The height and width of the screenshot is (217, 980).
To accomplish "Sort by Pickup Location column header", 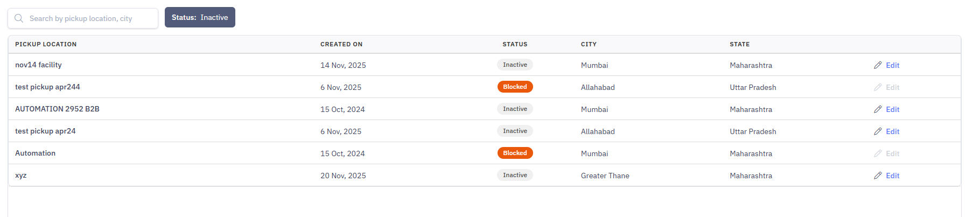I will [46, 44].
